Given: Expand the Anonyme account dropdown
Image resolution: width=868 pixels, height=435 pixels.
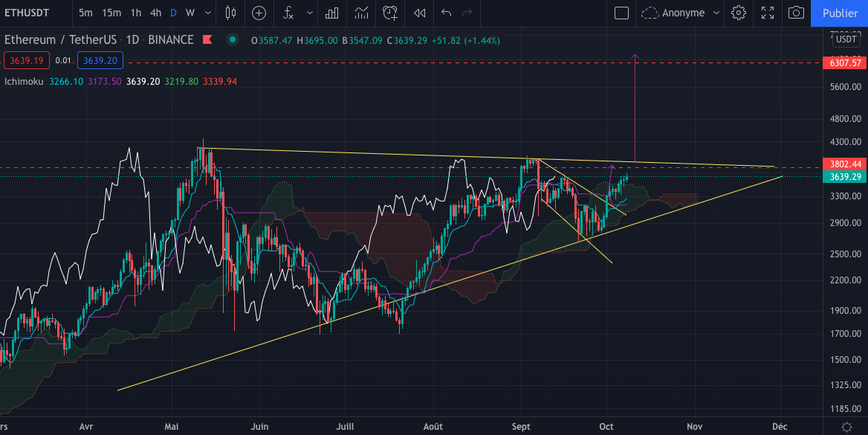Looking at the screenshot, I should (716, 13).
